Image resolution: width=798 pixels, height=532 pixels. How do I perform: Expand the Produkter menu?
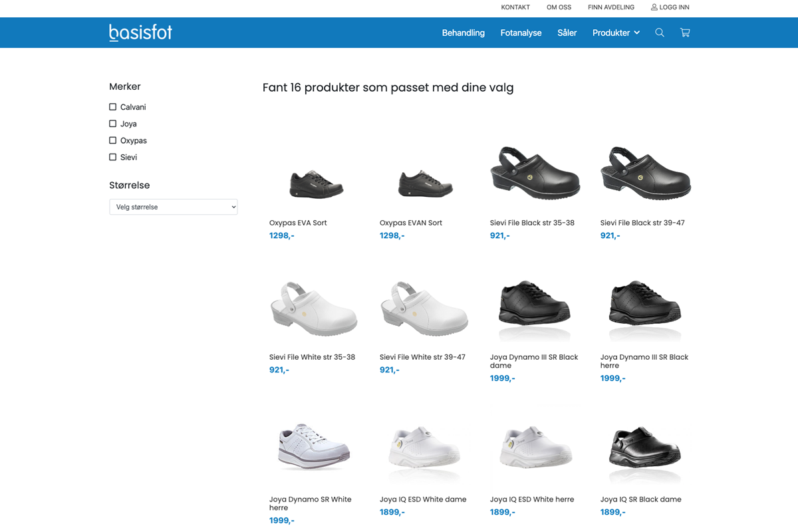pos(616,33)
